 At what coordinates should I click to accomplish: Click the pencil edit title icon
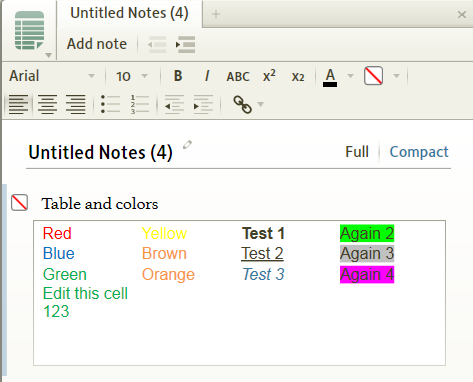point(187,145)
